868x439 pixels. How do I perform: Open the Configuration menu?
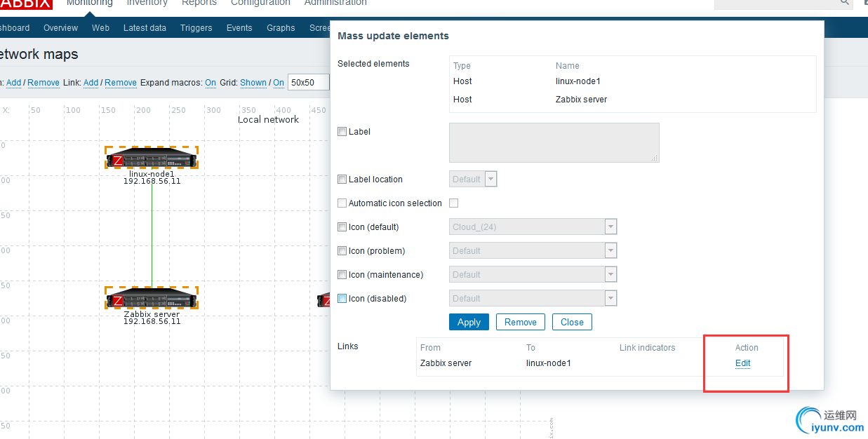(x=260, y=3)
